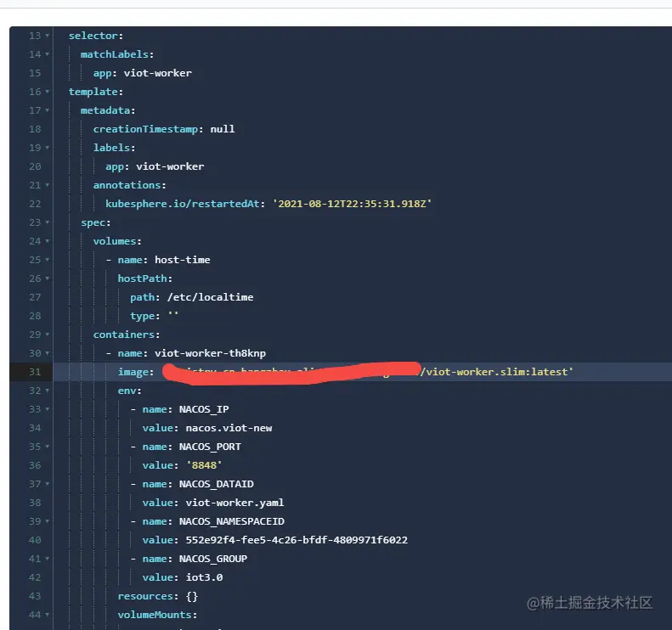Collapse annotations fold arrow on line 21
Viewport: 672px width, 630px height.
coord(47,185)
